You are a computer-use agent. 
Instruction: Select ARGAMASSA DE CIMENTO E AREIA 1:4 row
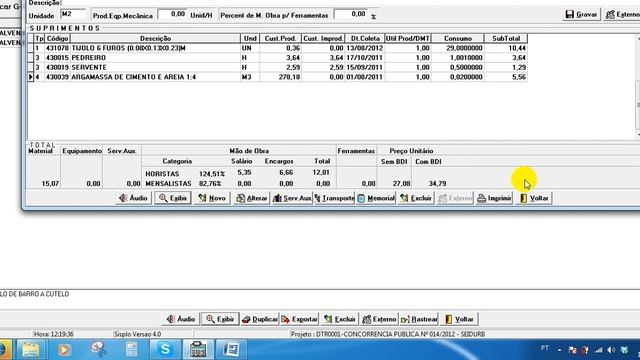[278, 77]
